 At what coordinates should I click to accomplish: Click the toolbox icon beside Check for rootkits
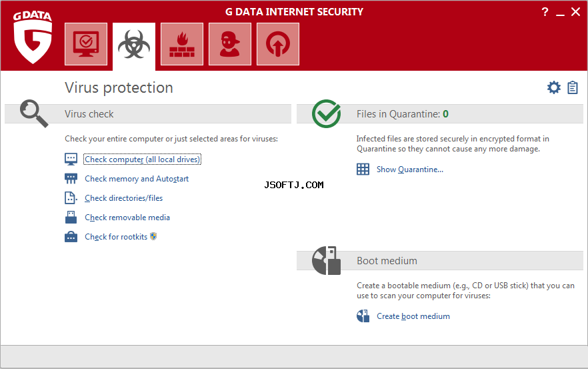coord(71,237)
